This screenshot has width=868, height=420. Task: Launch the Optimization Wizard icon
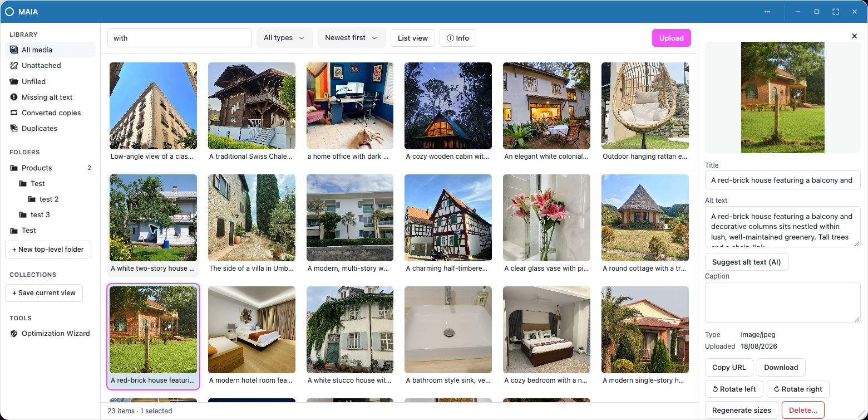tap(14, 333)
